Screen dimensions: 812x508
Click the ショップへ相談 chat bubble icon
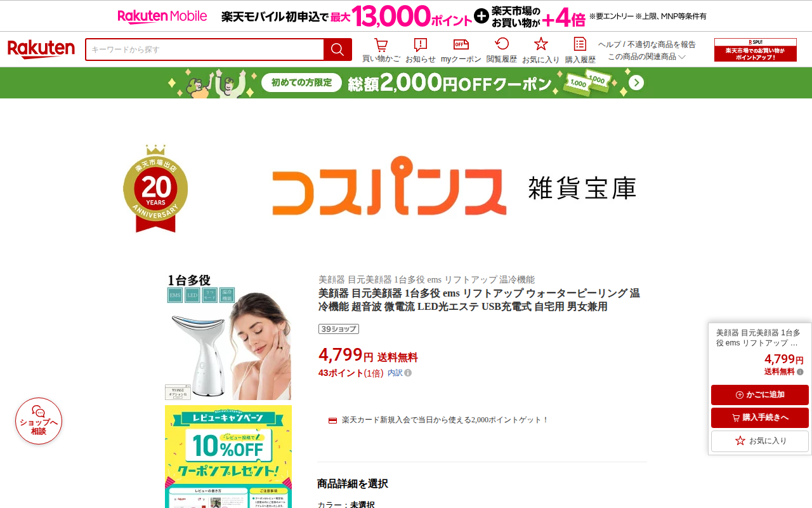39,421
